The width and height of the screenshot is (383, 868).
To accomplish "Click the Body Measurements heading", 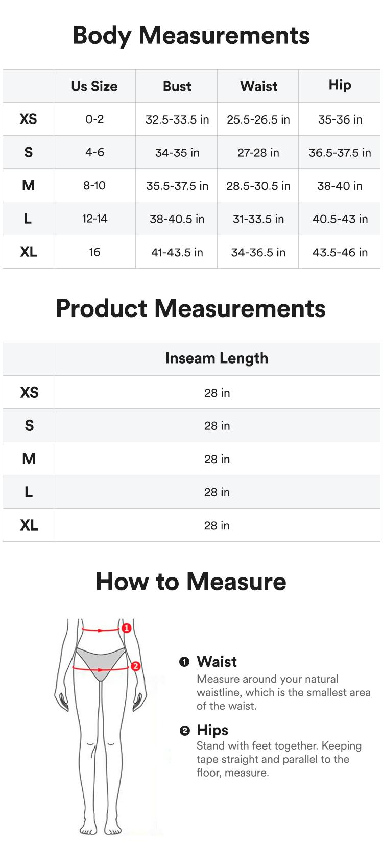I will [x=191, y=36].
